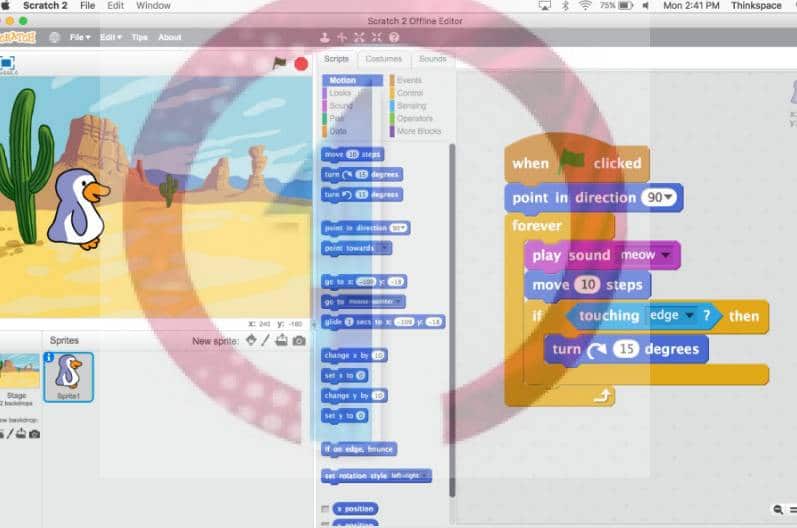Screen dimensions: 797x528
Task: Paint a new sprite with the brush icon
Action: [267, 341]
